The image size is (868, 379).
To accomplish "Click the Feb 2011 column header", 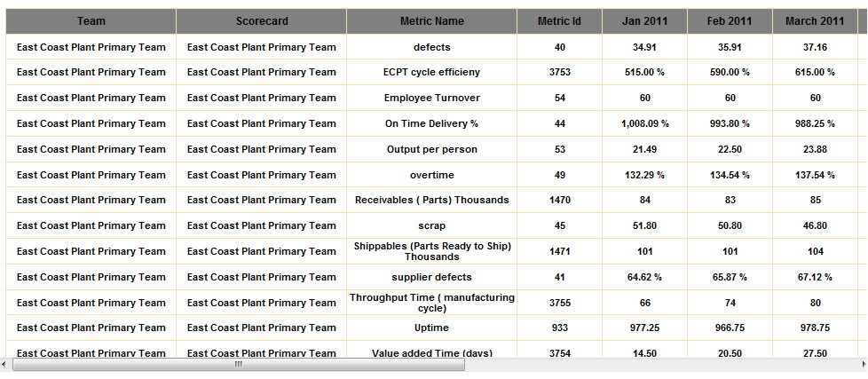I will (x=730, y=21).
